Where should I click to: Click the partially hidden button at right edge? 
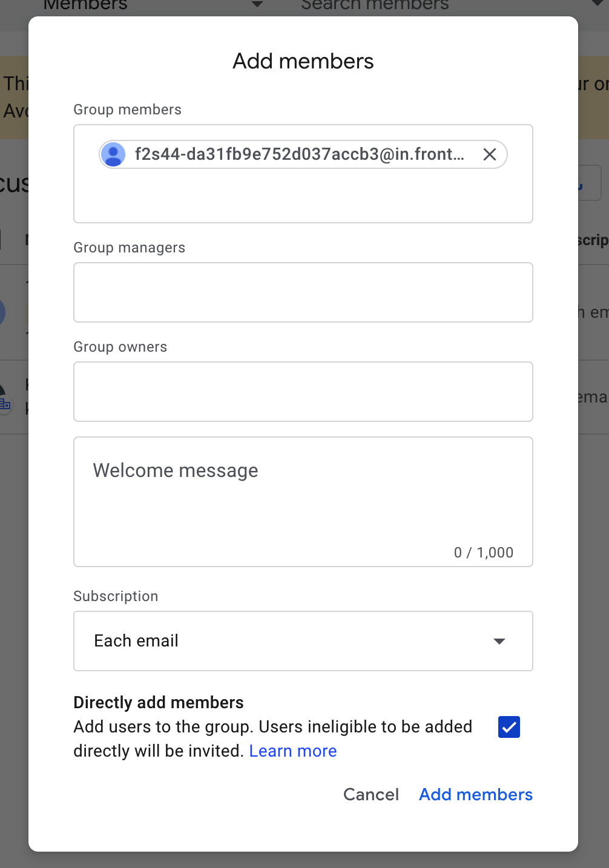590,183
